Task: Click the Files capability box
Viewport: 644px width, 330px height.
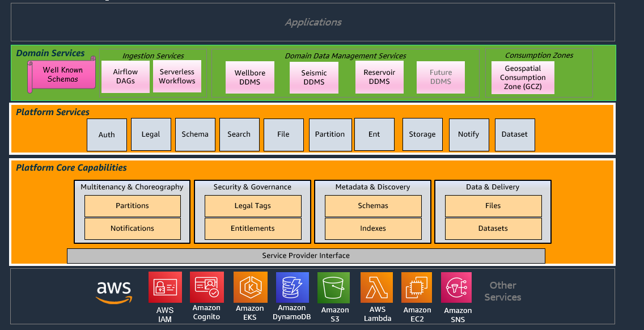Action: (x=493, y=206)
